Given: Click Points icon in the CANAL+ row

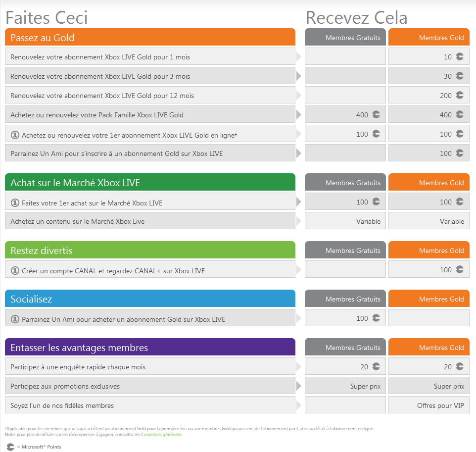Looking at the screenshot, I should (x=460, y=269).
